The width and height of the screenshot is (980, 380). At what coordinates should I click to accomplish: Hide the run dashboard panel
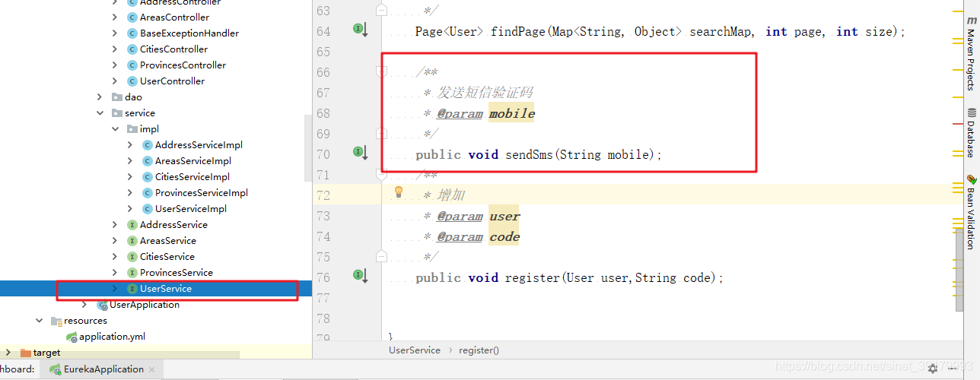953,369
